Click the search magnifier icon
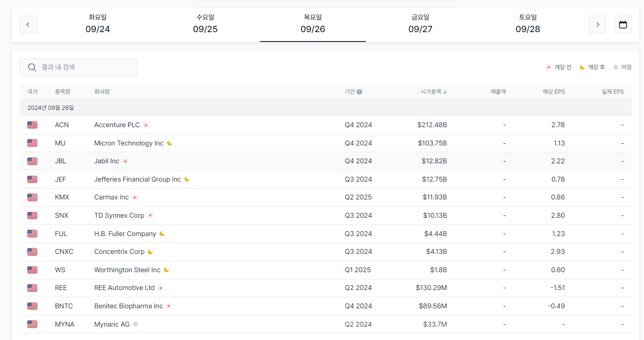The width and height of the screenshot is (644, 340). pyautogui.click(x=32, y=67)
